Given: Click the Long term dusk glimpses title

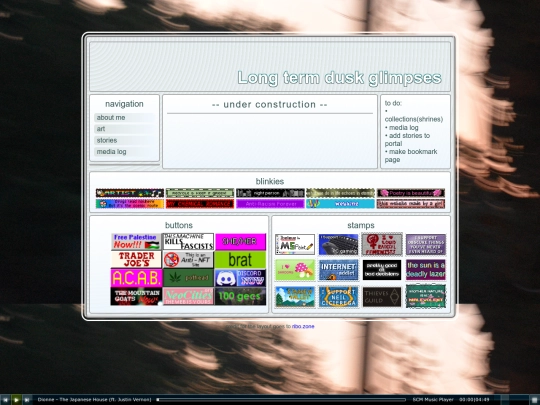Looking at the screenshot, I should click(x=340, y=77).
